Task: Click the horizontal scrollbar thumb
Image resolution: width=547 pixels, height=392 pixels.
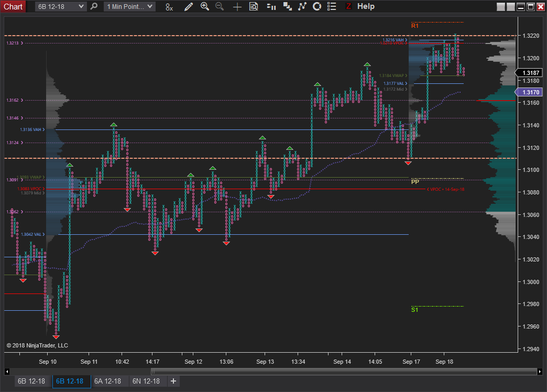Action: [344, 372]
